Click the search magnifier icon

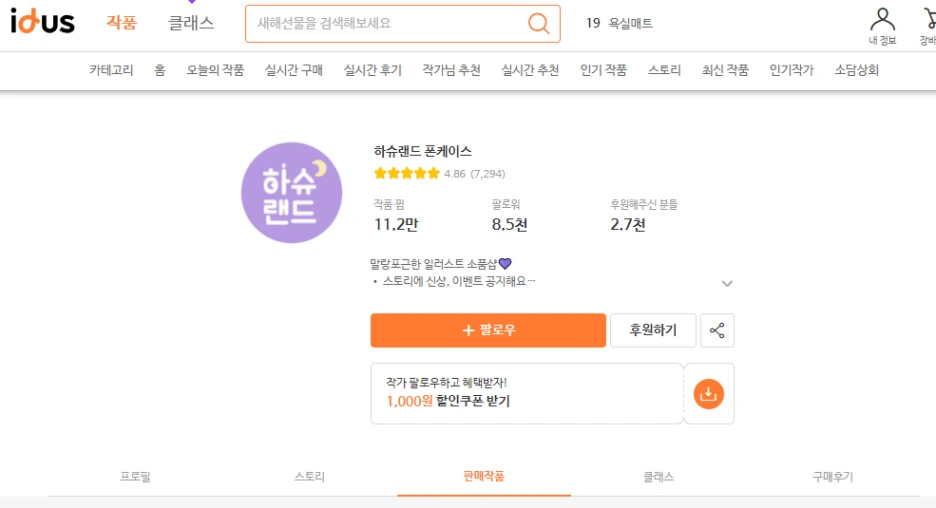click(x=538, y=23)
